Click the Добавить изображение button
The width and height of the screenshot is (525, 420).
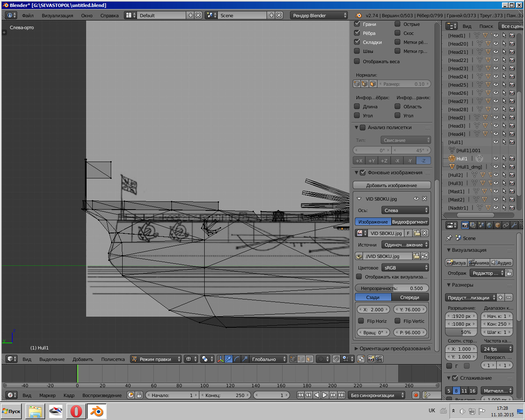point(391,185)
